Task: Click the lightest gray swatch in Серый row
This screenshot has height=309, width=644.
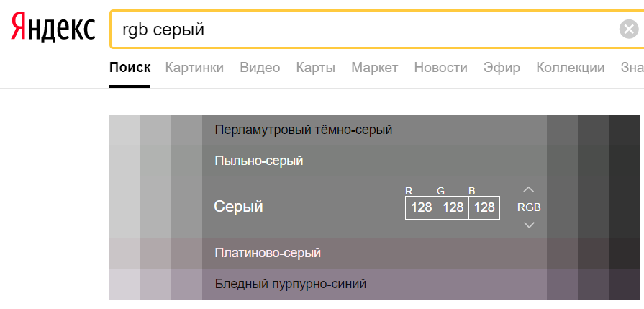Action: 124,207
